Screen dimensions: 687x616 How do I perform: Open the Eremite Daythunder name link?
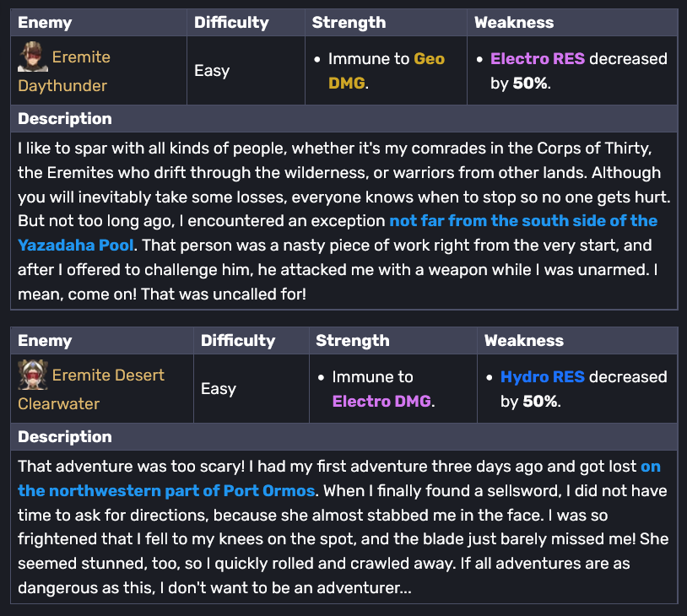[x=81, y=57]
